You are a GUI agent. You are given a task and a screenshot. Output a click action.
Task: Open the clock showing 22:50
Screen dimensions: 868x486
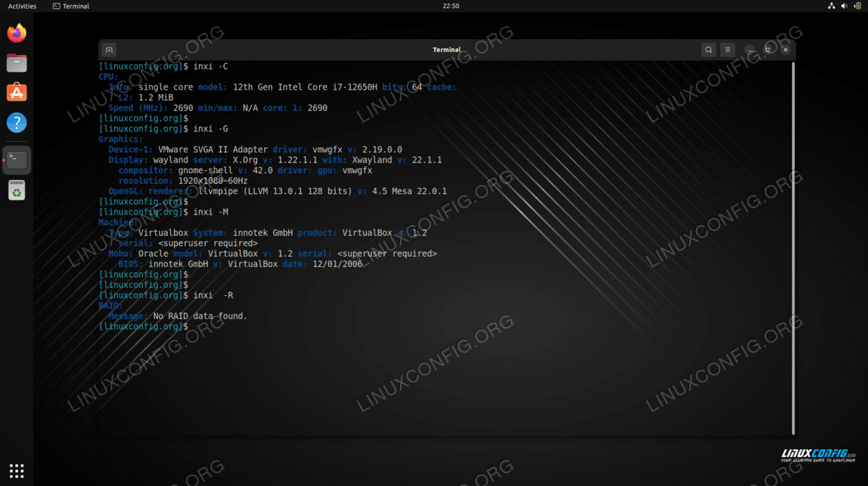click(x=451, y=6)
